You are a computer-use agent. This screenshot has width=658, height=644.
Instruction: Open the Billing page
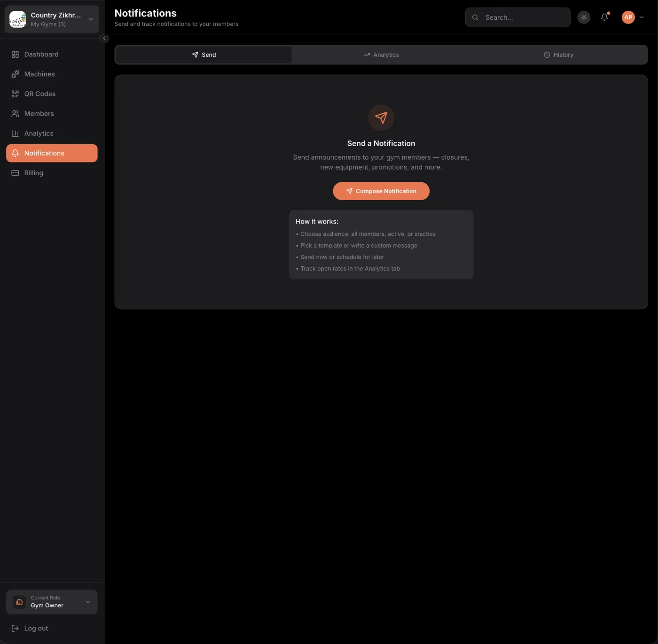52,173
